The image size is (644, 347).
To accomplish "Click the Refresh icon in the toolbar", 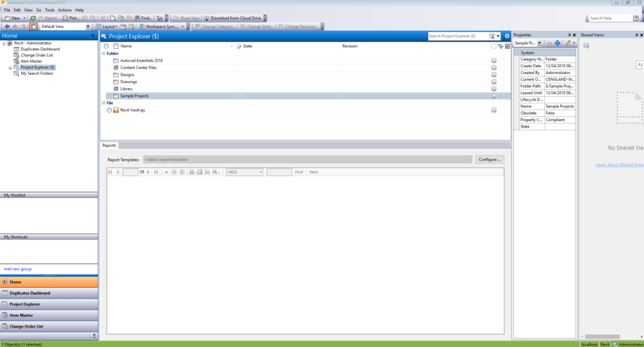I will (33, 18).
